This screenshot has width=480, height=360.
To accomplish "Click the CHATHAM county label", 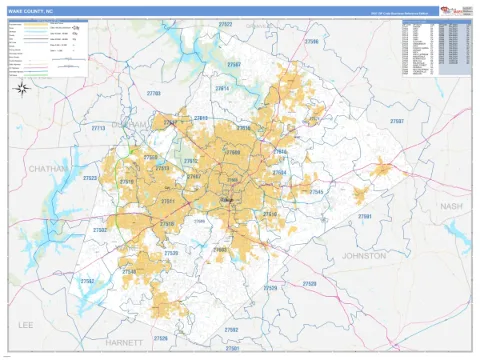I will click(x=48, y=169).
